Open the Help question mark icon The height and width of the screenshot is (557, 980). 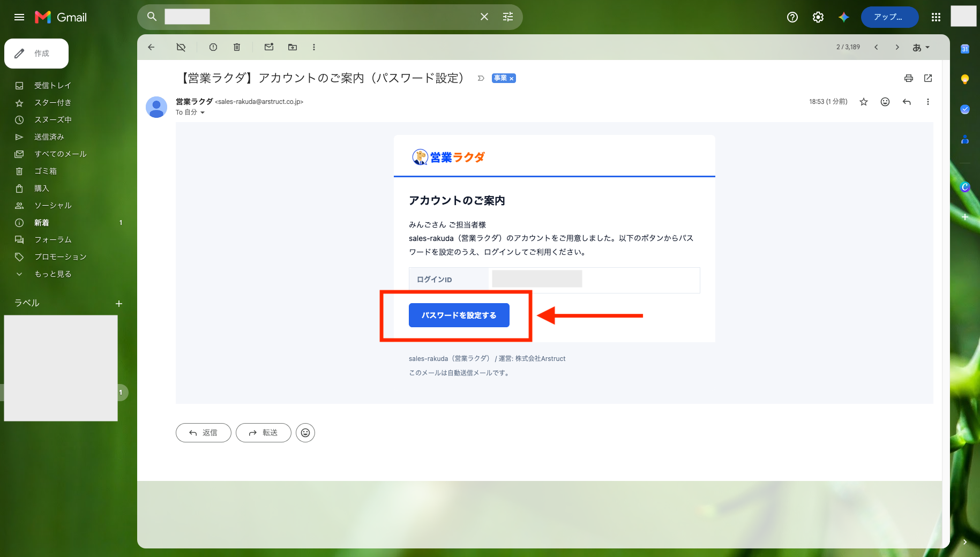tap(792, 17)
